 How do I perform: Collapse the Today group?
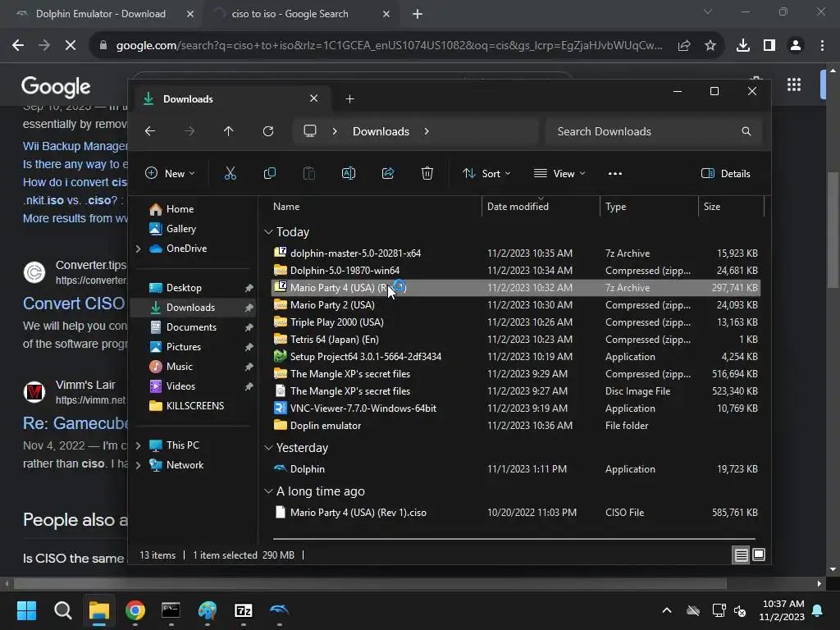(268, 232)
